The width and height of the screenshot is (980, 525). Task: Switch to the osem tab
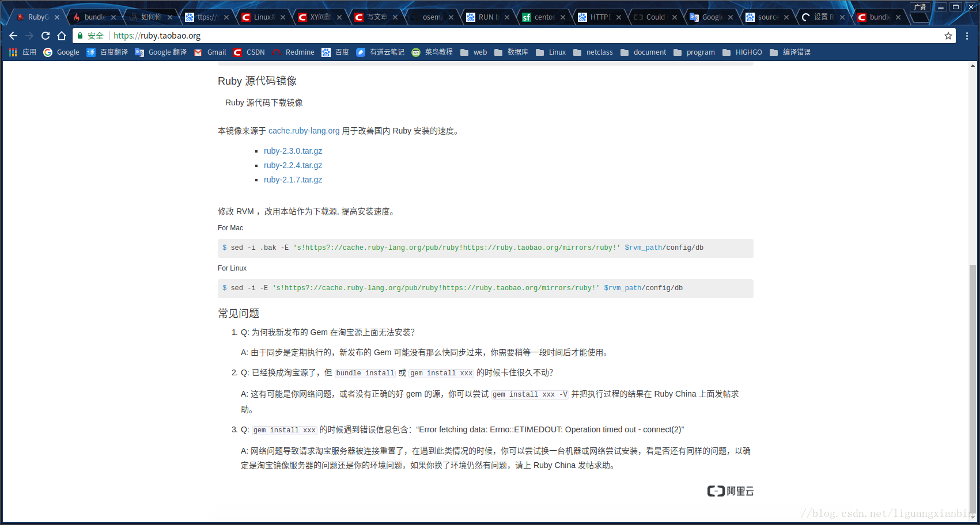click(x=431, y=17)
